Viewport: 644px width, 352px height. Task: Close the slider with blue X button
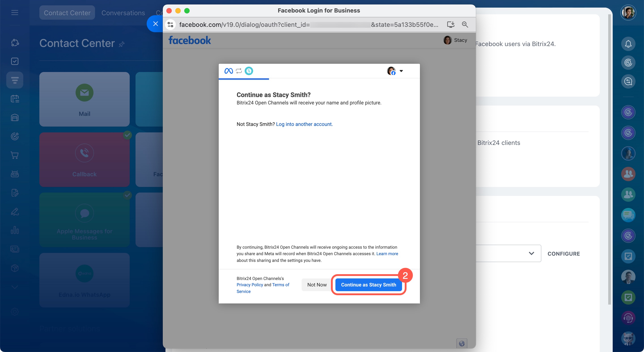(x=155, y=24)
